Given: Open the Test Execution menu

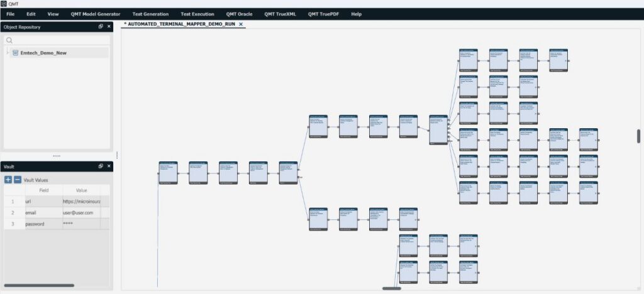Looking at the screenshot, I should click(x=197, y=14).
